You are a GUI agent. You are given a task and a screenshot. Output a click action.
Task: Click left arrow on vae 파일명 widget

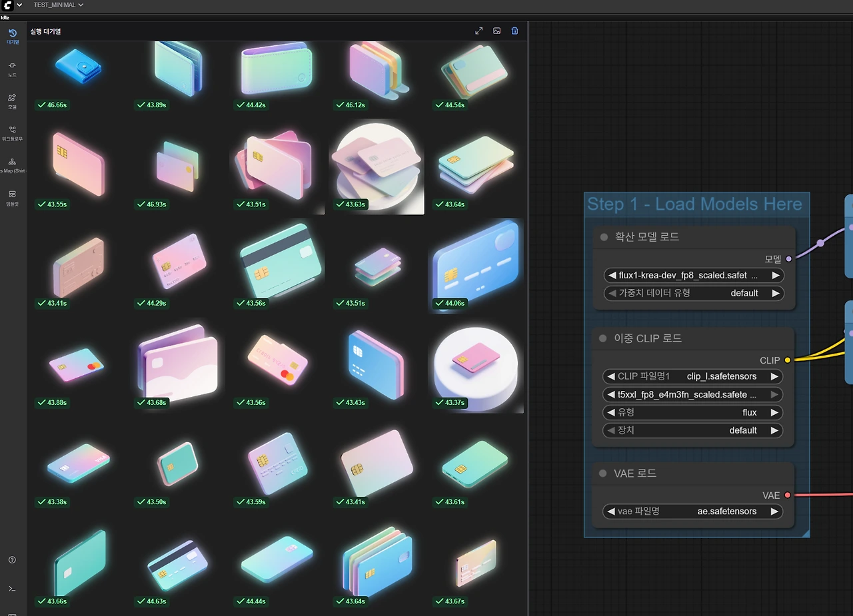click(x=612, y=511)
